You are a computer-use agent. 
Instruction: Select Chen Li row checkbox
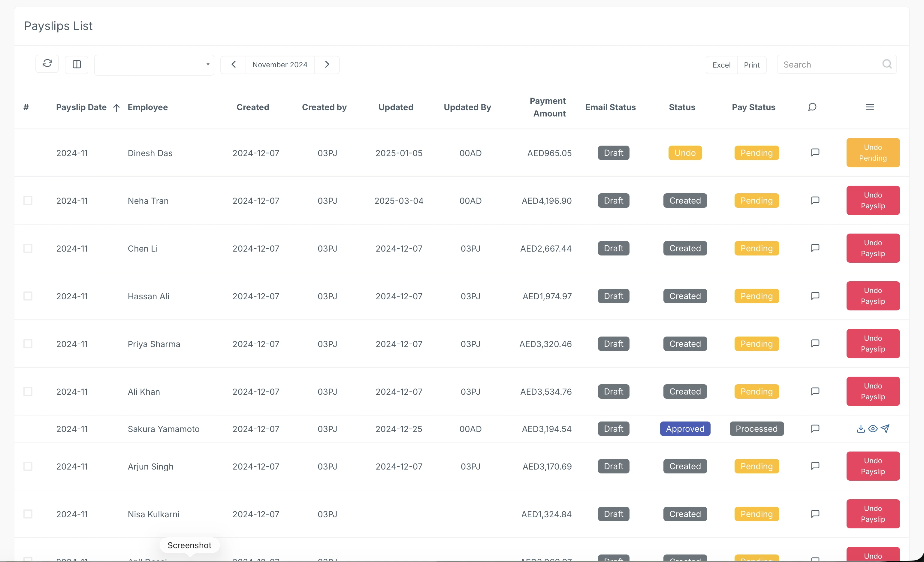click(28, 248)
